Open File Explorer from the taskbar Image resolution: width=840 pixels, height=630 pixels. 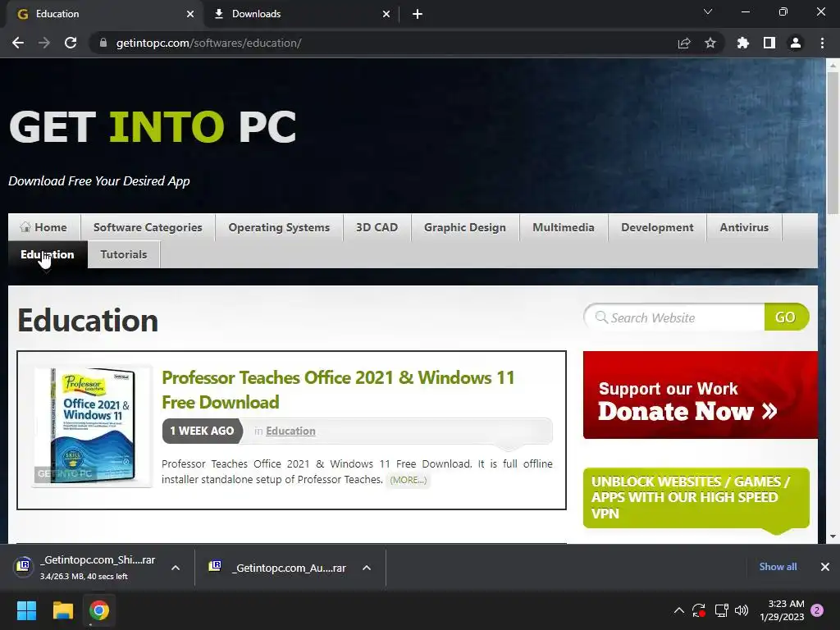pos(62,610)
